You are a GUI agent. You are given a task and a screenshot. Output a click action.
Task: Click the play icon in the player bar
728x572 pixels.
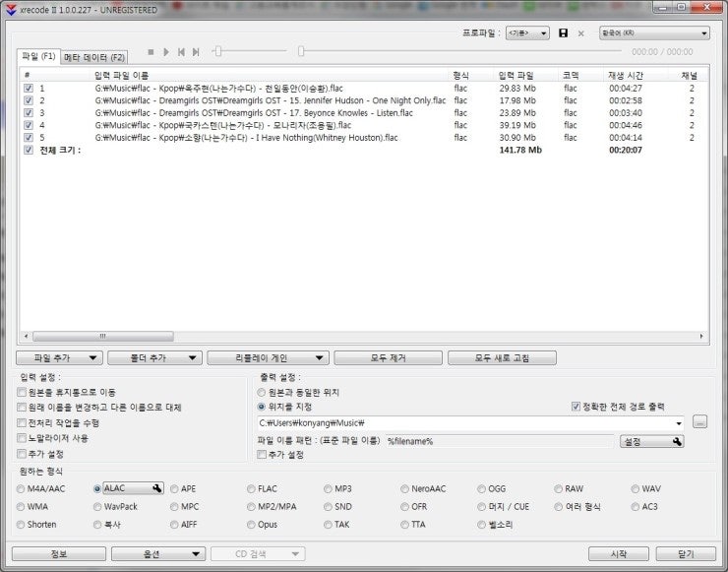(165, 52)
